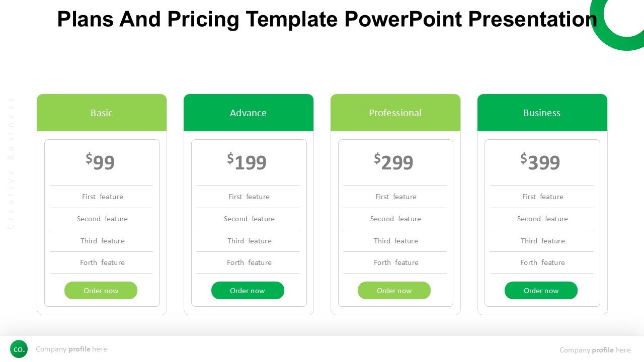Click the $99 price text
This screenshot has height=362, width=644.
(101, 162)
